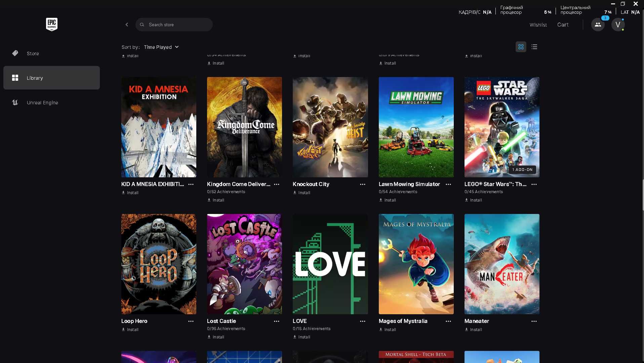Open Knockout City cover art
Screen dimensions: 644x363
click(330, 127)
